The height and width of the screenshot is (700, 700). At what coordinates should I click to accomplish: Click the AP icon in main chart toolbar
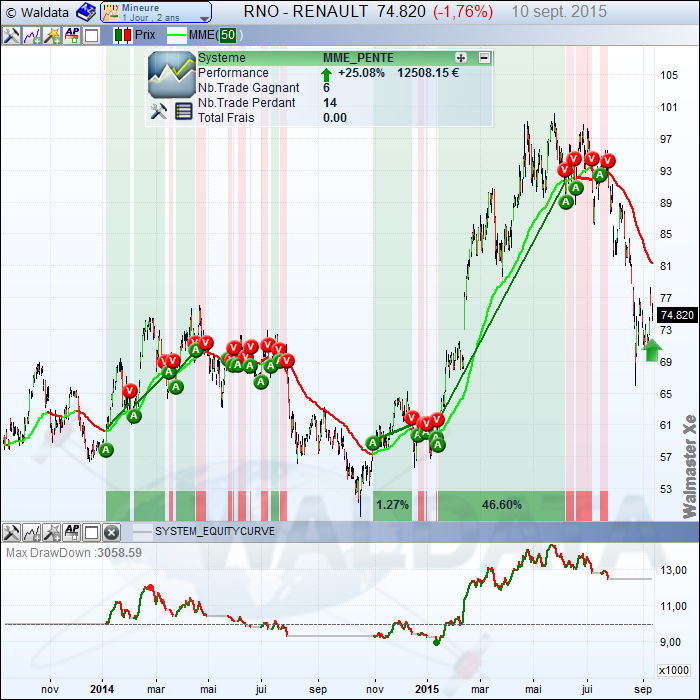coord(72,35)
